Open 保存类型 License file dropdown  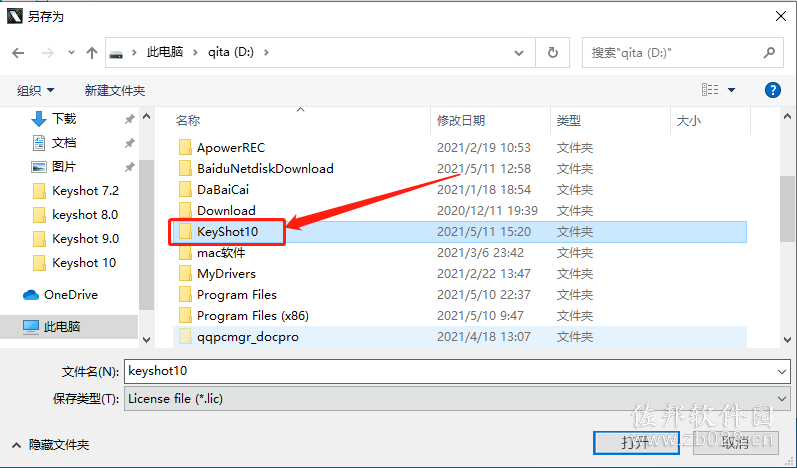457,399
